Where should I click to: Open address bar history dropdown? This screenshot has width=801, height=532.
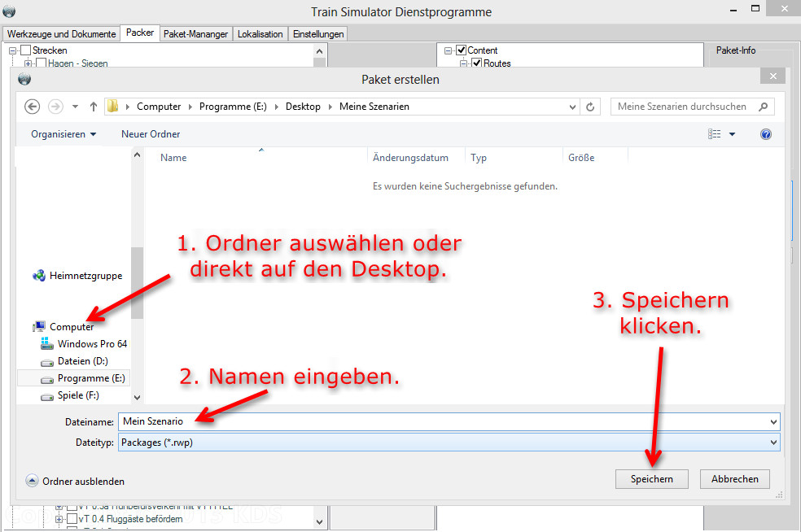572,107
